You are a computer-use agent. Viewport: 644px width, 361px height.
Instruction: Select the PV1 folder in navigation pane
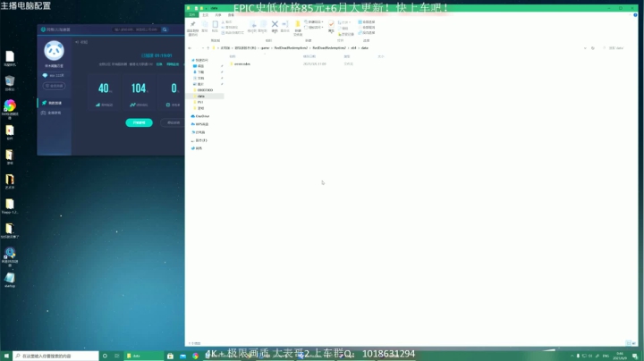pos(200,102)
